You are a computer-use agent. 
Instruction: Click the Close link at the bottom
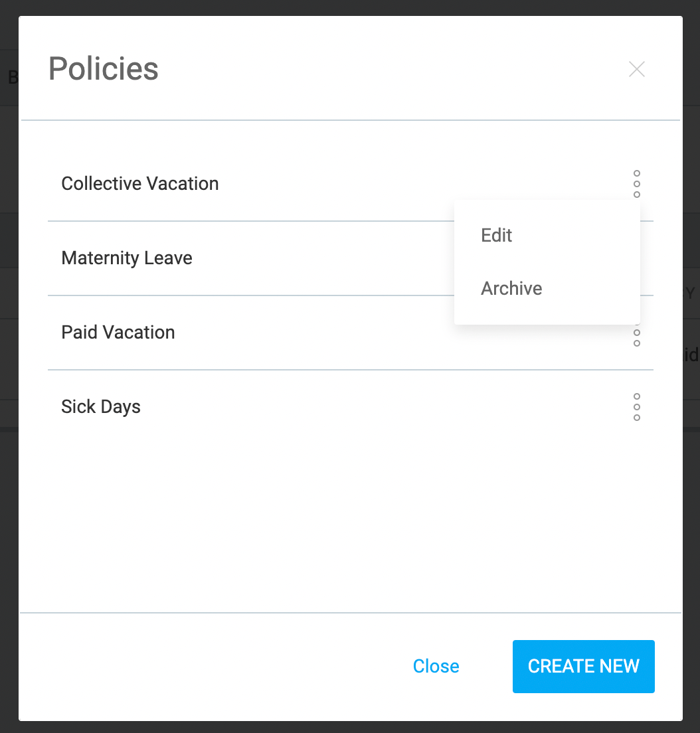[x=436, y=666]
